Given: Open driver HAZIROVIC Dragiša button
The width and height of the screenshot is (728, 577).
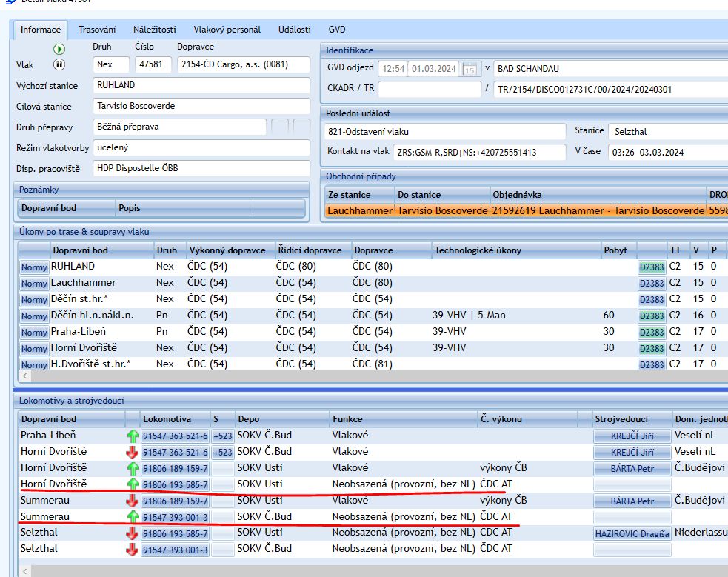Looking at the screenshot, I should point(632,533).
